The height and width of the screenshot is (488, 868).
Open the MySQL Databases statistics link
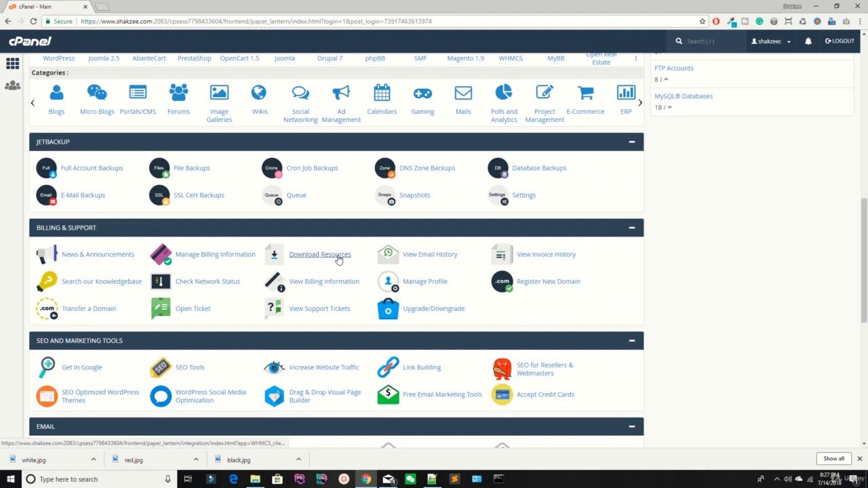tap(684, 96)
